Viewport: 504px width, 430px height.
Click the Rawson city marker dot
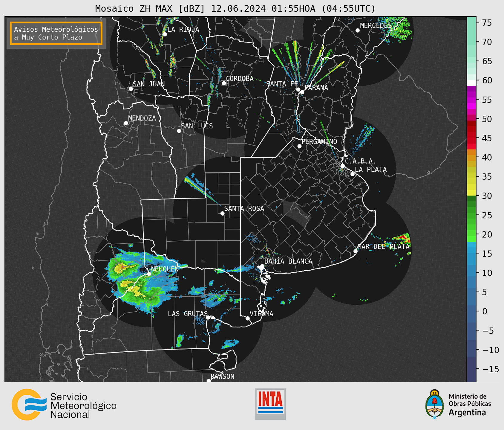[x=209, y=381]
